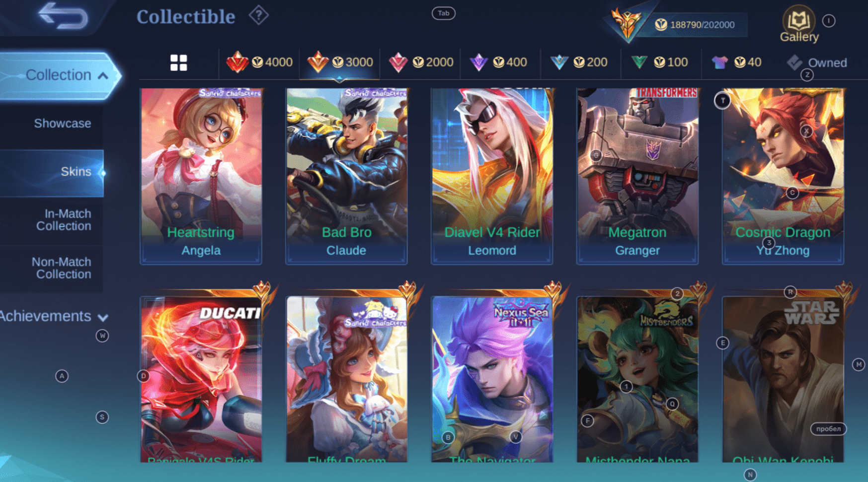Viewport: 868px width, 482px height.
Task: Open the Non-Match Collection tab
Action: [x=62, y=268]
